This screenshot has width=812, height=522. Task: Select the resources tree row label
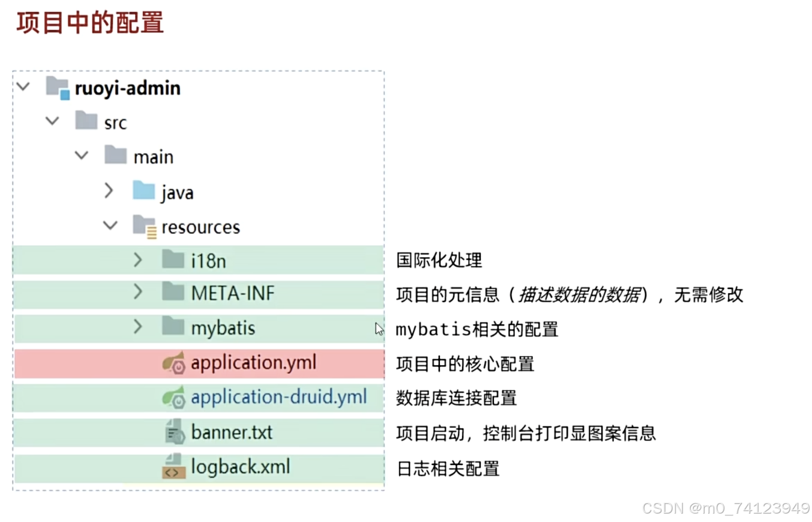click(x=200, y=228)
